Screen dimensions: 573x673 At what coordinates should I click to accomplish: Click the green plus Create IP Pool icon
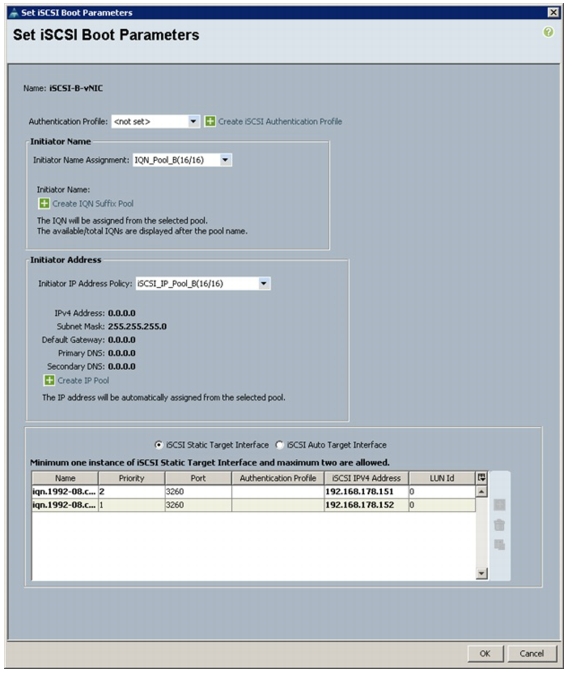(x=49, y=380)
